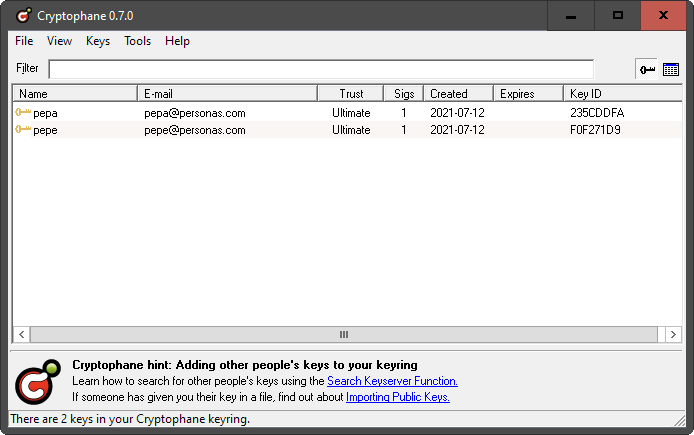Click the Ultimate trust value for pepe
694x435 pixels.
coord(351,130)
